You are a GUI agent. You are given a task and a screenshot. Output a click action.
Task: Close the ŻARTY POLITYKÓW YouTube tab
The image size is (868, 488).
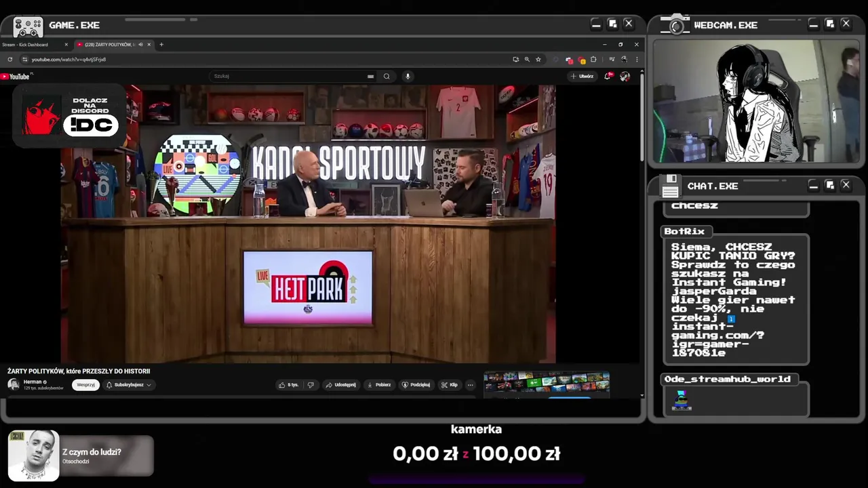click(x=149, y=45)
